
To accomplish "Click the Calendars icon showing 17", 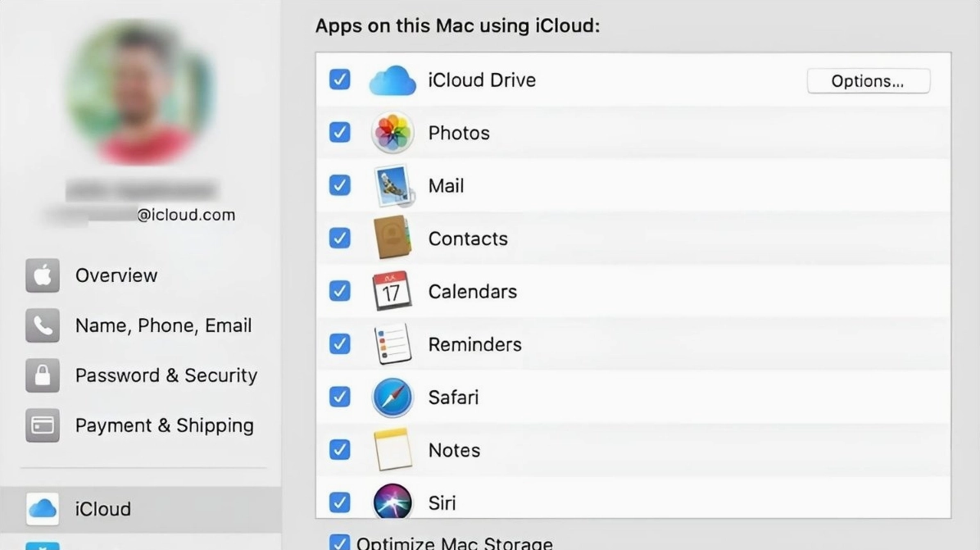I will (392, 291).
